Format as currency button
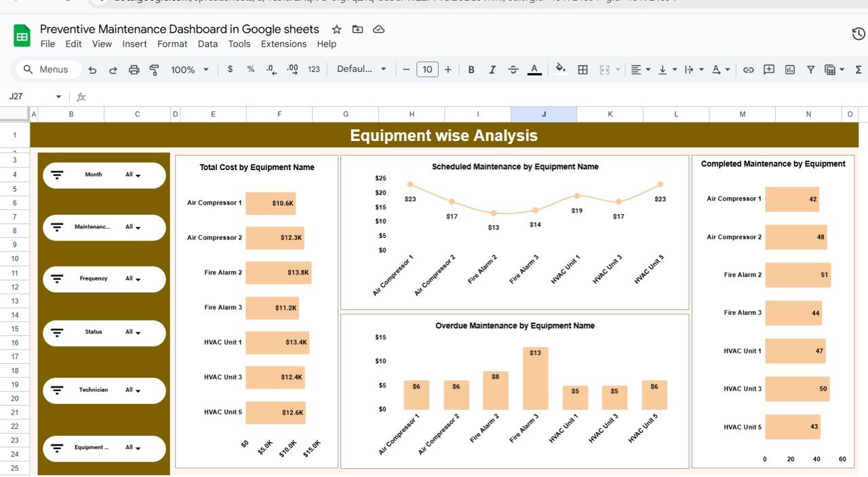The width and height of the screenshot is (868, 477). 230,69
